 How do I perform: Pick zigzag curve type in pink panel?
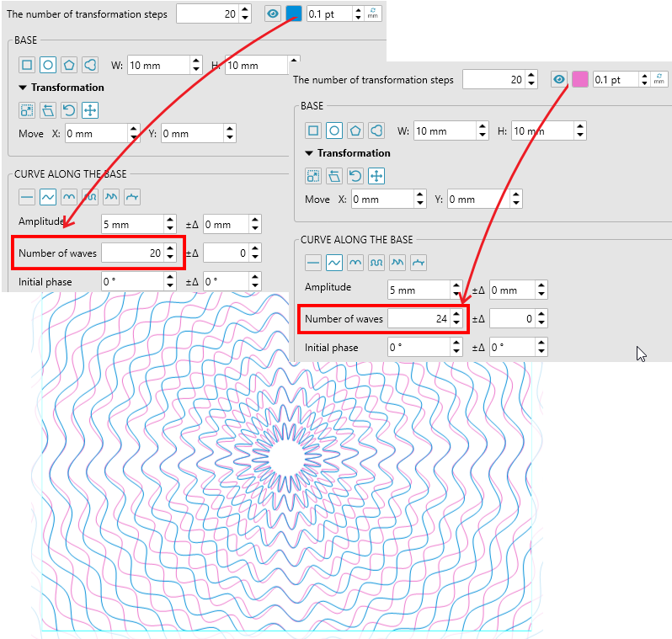397,263
